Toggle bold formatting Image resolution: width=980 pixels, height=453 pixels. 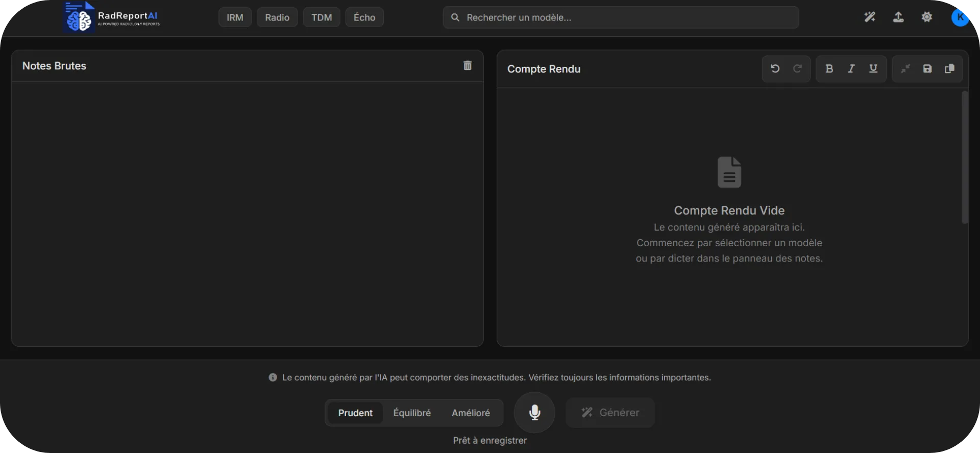829,68
